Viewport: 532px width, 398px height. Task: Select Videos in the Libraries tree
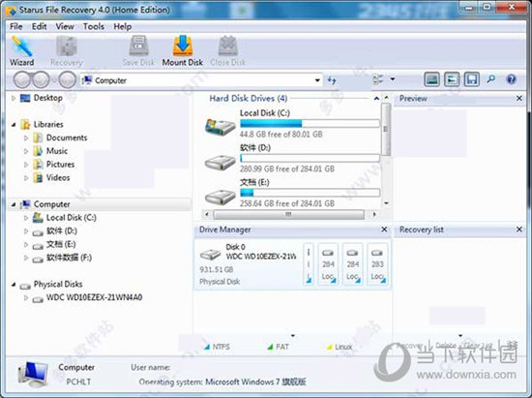58,177
